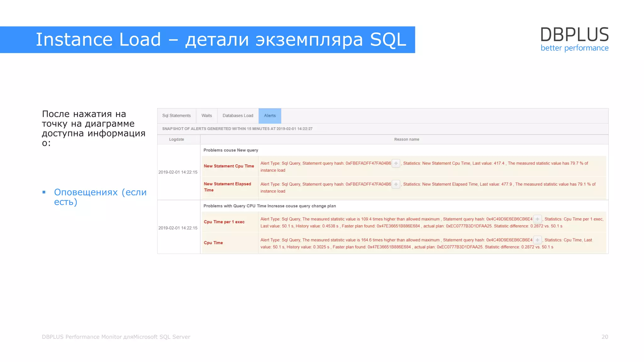
Task: Click the slide page number 20
Action: 605,337
